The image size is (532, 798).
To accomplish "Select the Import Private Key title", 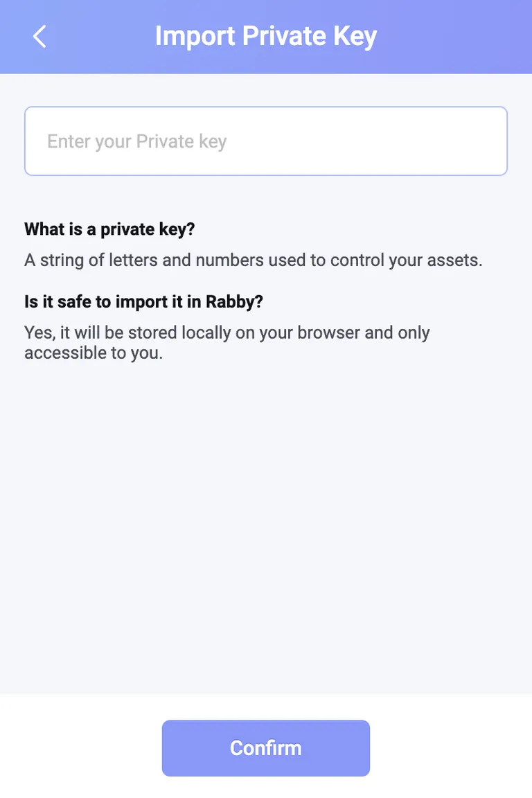I will 266,36.
